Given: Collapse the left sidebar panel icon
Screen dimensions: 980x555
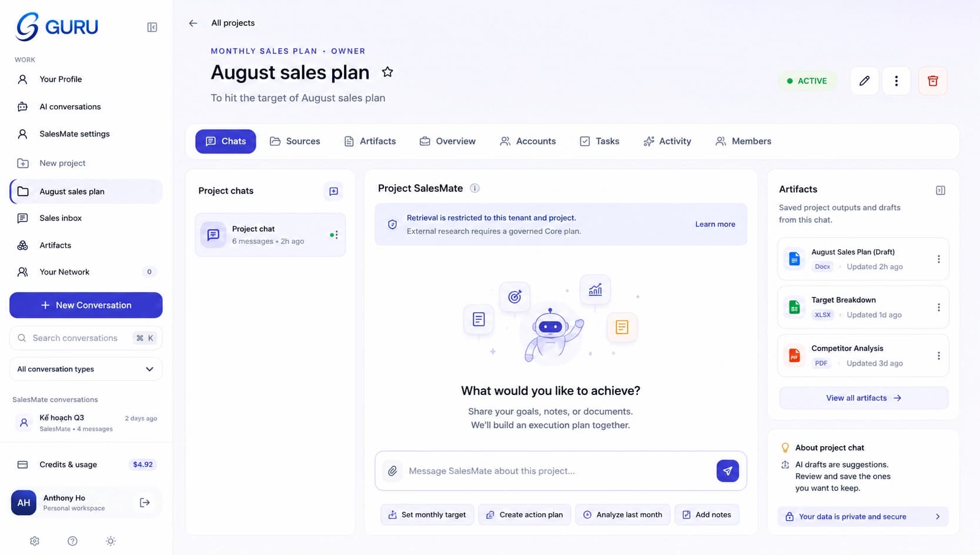Looking at the screenshot, I should (152, 27).
